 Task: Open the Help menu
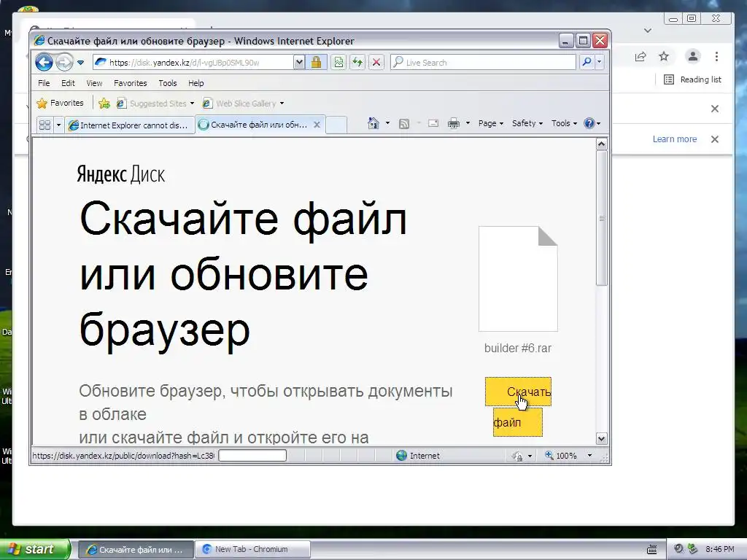click(x=196, y=83)
